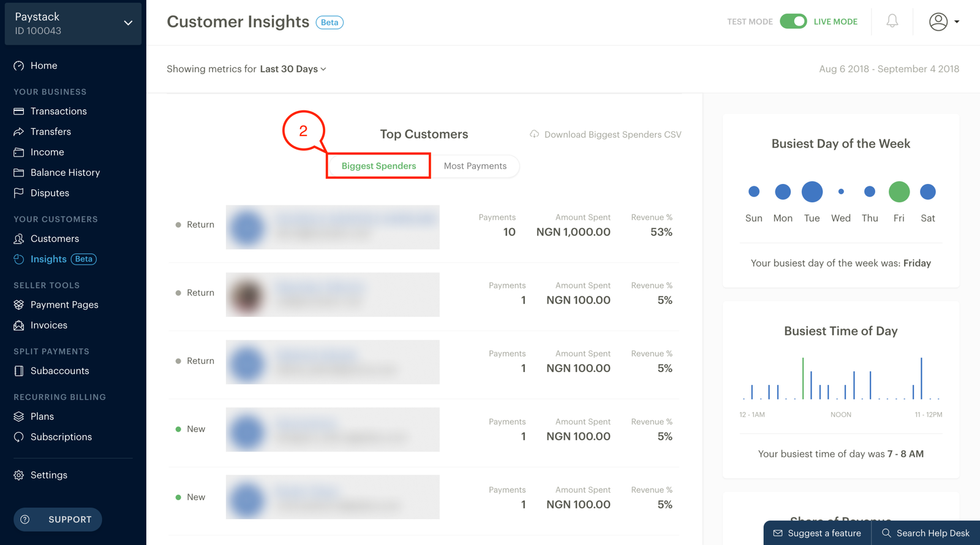Open the Last 30 Days range dropdown
980x545 pixels.
pos(293,69)
